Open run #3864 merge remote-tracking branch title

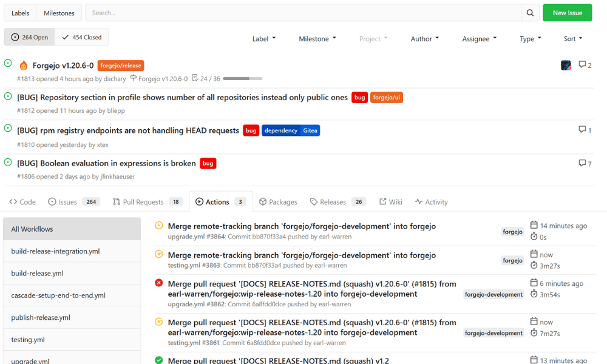[x=302, y=226]
